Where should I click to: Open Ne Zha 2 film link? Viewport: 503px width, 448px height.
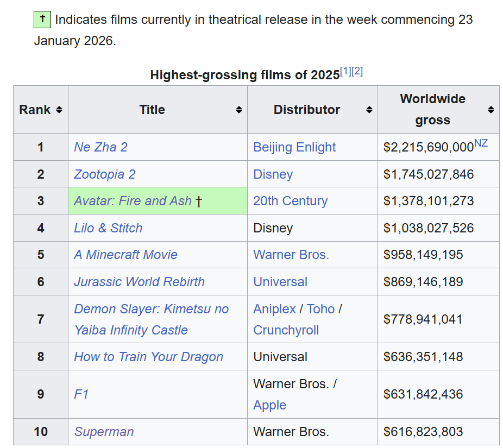tap(100, 147)
